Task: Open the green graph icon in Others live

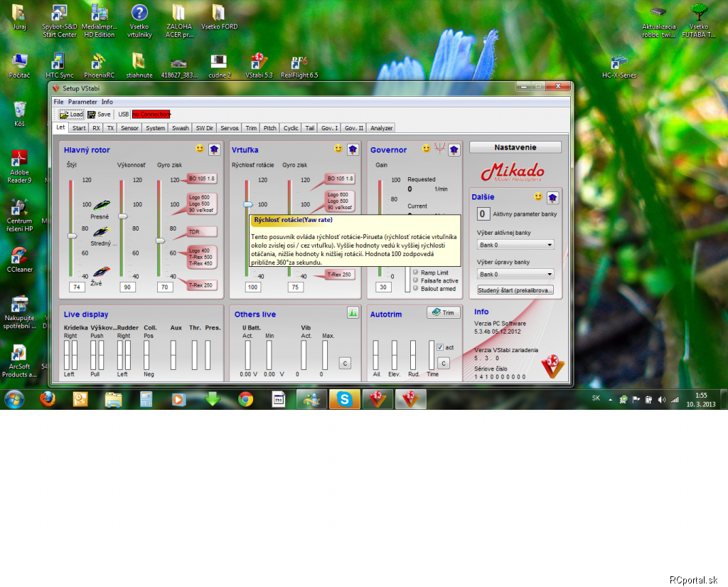Action: coord(353,313)
